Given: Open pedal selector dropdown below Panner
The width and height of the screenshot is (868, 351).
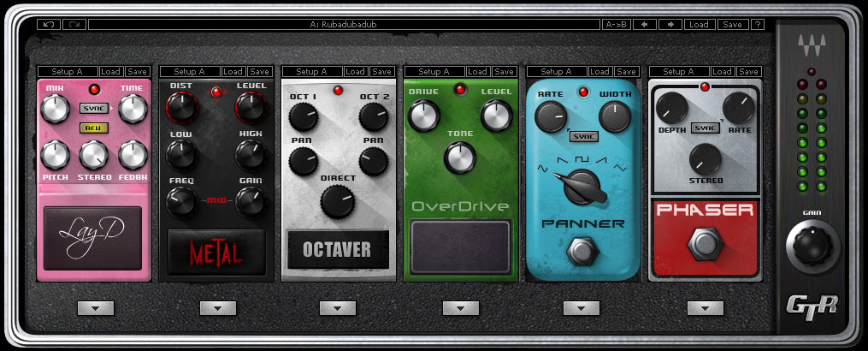Looking at the screenshot, I should (x=582, y=308).
